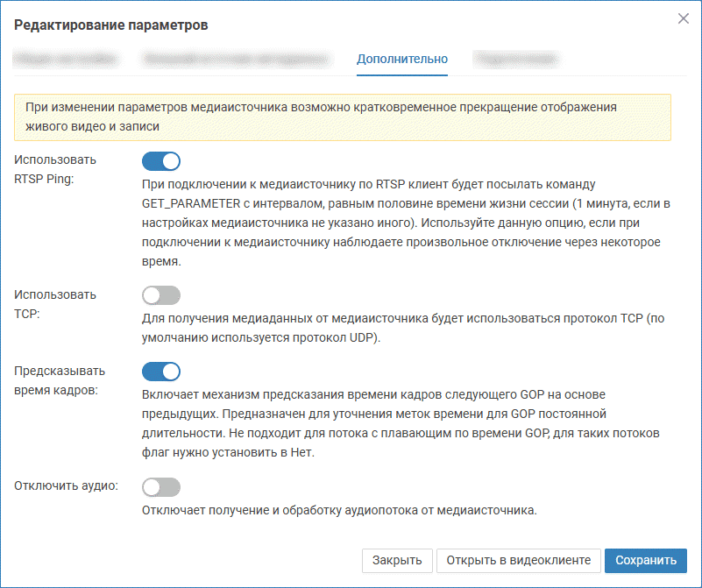Disable the Использовать RTSP Ping toggle
Image resolution: width=702 pixels, height=588 pixels.
click(160, 160)
